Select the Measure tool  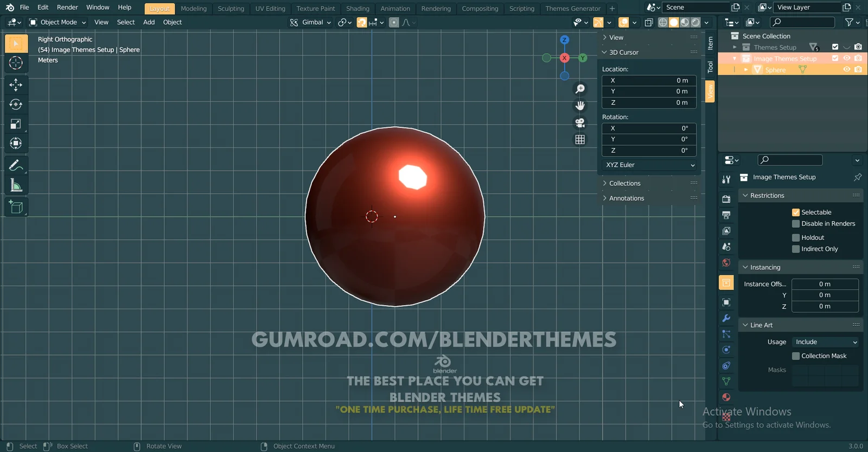point(16,185)
